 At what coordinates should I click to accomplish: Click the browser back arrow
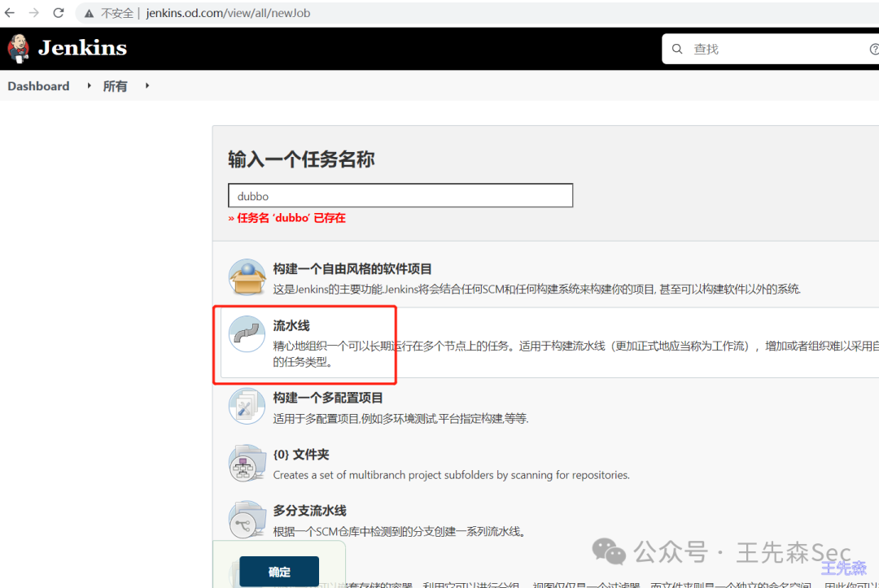click(10, 12)
